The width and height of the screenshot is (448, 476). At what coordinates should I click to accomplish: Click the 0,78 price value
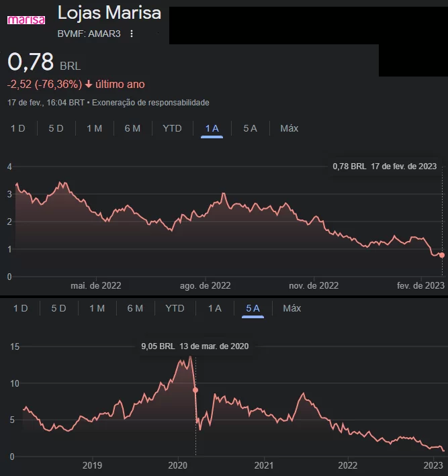point(31,62)
